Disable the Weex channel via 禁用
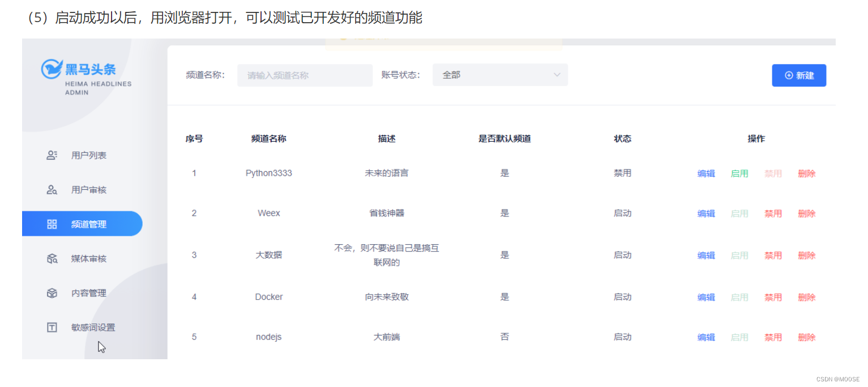The image size is (868, 387). [773, 214]
